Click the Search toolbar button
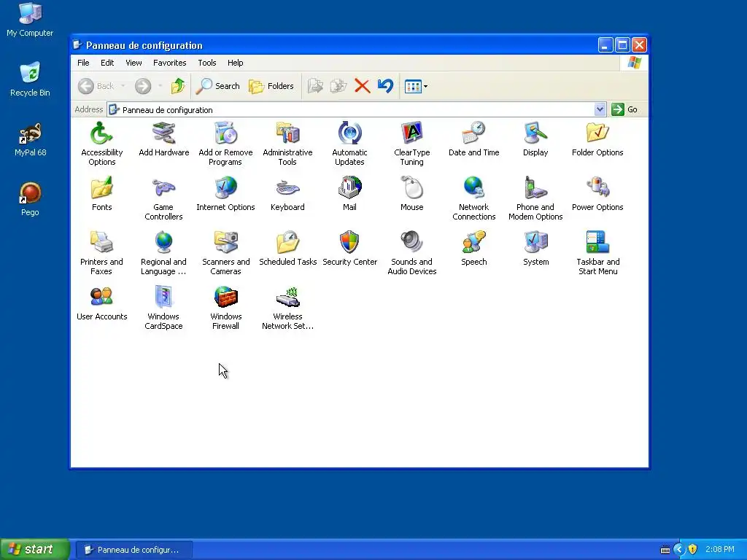Viewport: 747px width, 560px height. coord(217,86)
